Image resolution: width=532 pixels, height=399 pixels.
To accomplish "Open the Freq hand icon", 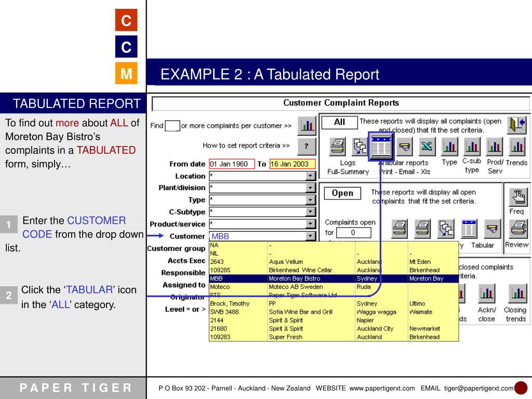I will (518, 197).
